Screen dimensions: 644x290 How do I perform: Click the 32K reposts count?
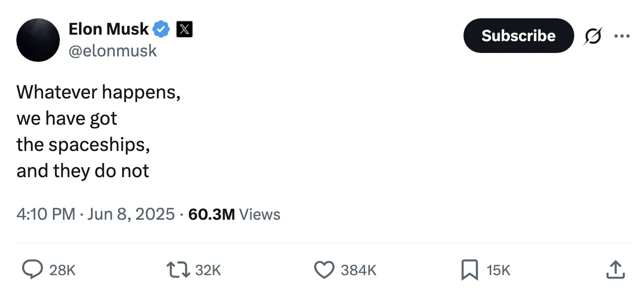208,270
